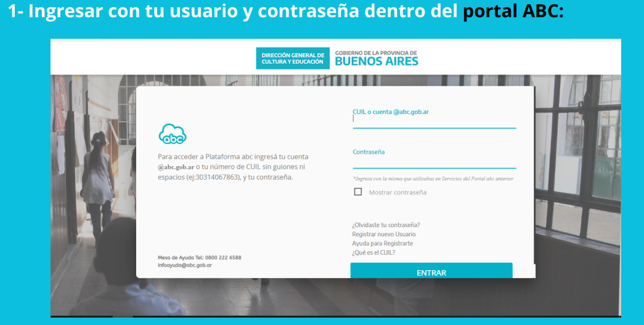The height and width of the screenshot is (325, 644).
Task: Click the Dirección General de Cultura y Educación logo
Action: pos(293,58)
